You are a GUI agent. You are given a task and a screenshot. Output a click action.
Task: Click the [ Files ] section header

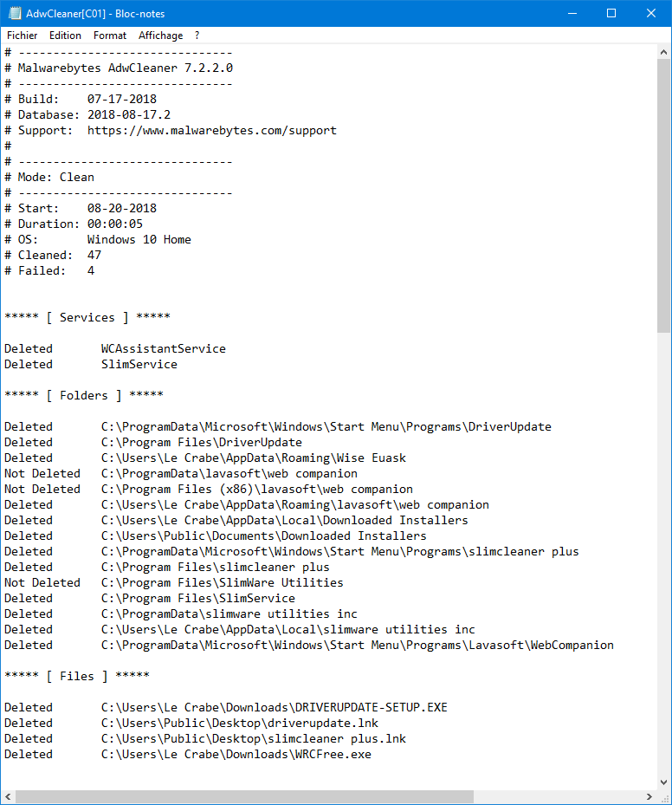pyautogui.click(x=77, y=676)
